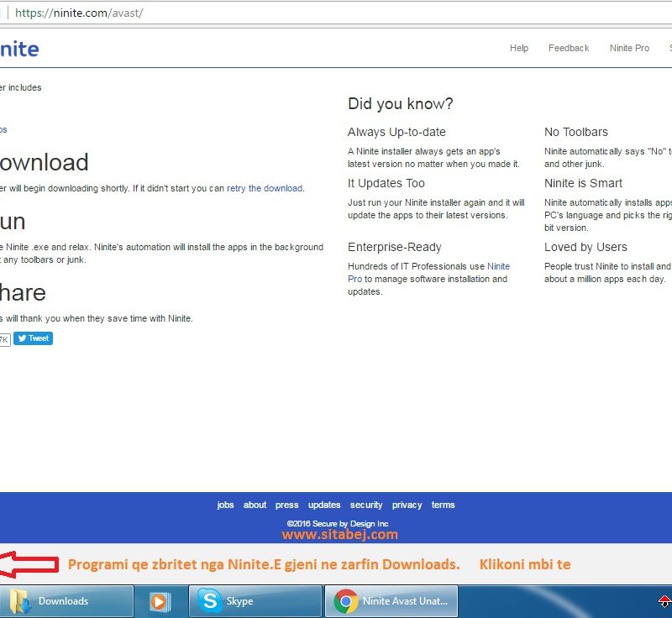Click the ©2016 Secure by Design Inc text
Screen dimensions: 672x618
pyautogui.click(x=338, y=524)
